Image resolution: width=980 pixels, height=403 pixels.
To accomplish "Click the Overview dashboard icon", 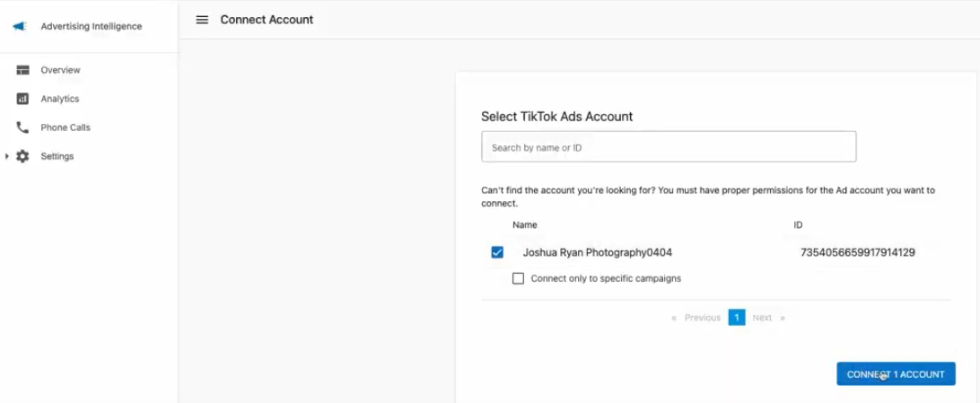I will click(x=22, y=70).
